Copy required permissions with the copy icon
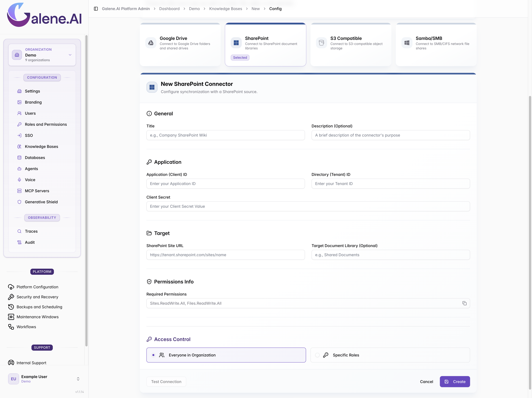Screen dimensions: 532x398 pos(464,303)
